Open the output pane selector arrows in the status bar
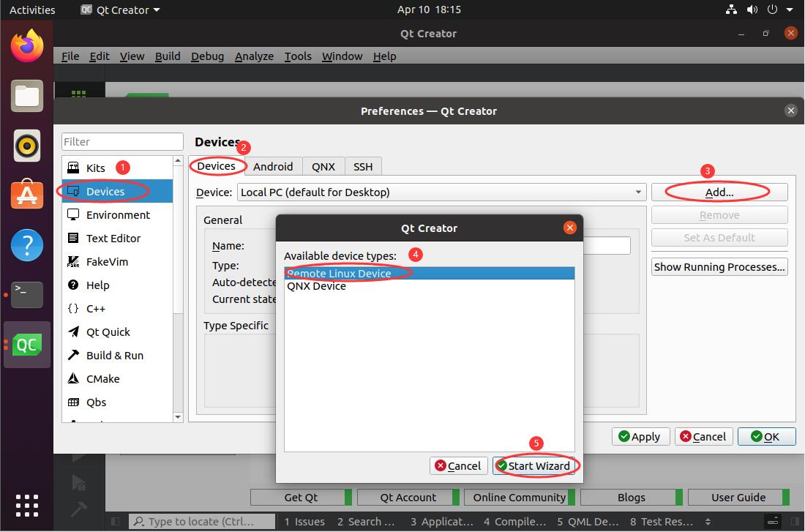This screenshot has width=805, height=532. 708,522
